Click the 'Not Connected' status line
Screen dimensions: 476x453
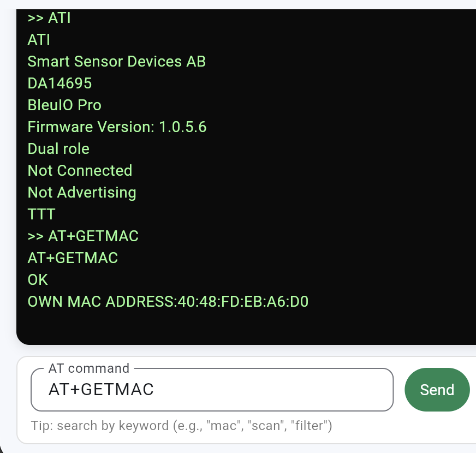(x=80, y=171)
